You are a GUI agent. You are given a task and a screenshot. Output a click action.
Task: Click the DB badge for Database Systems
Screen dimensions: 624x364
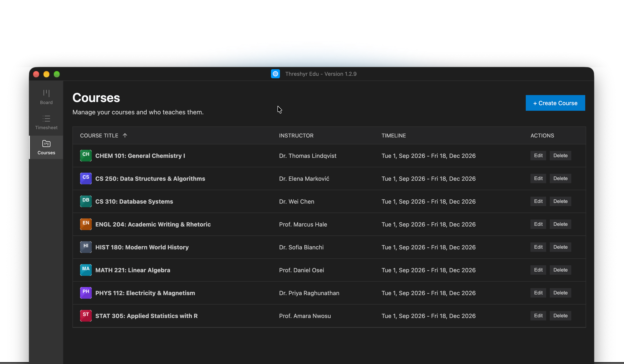pos(86,201)
